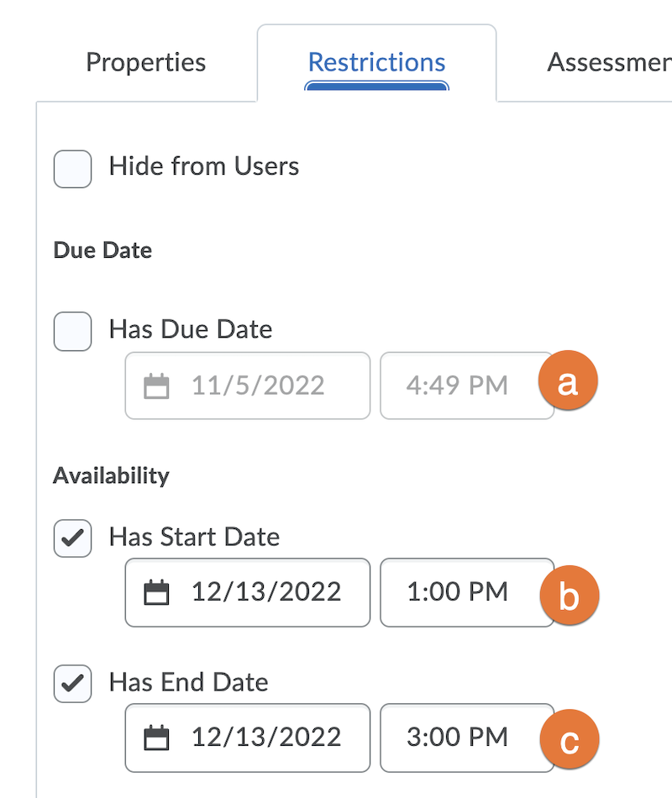Switch to the Properties tab
Screen dimensions: 672x798
[x=145, y=63]
